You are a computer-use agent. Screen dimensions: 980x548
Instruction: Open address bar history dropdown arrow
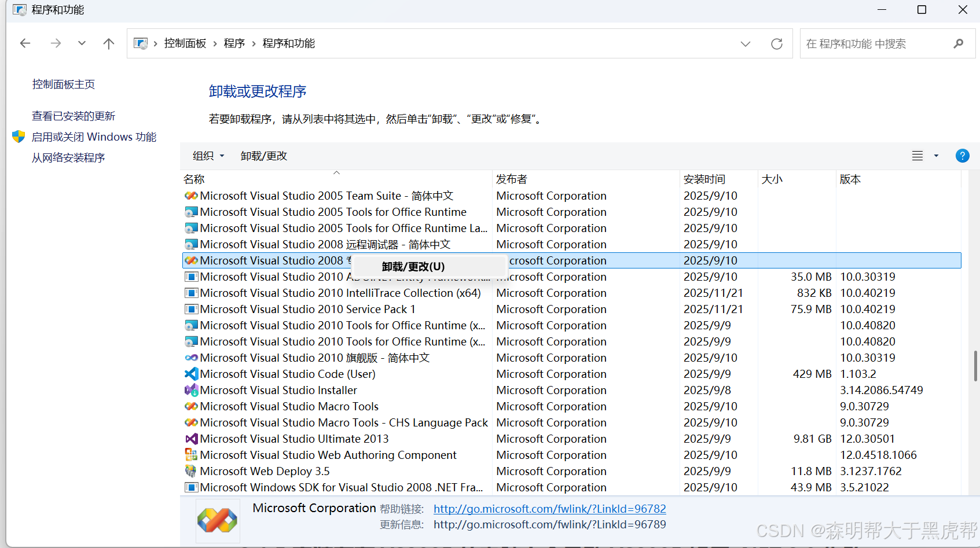click(746, 44)
